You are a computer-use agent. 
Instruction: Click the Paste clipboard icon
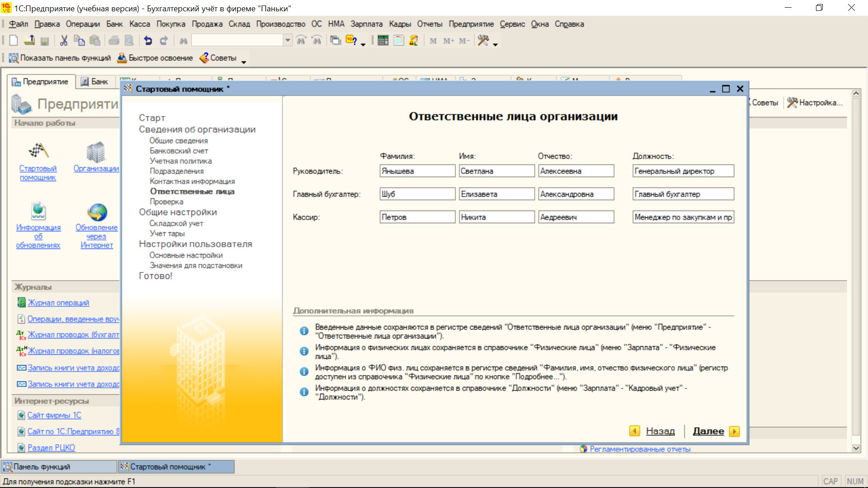click(x=94, y=41)
